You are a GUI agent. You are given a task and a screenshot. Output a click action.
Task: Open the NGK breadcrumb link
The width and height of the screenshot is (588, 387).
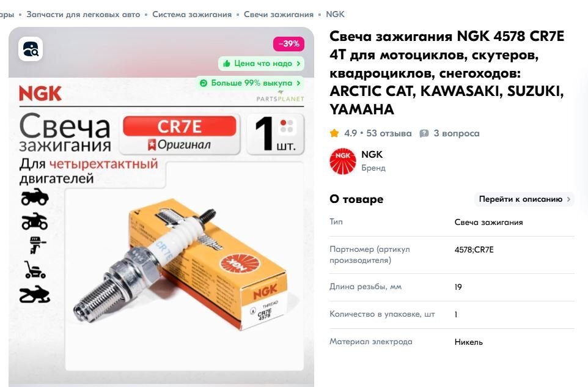click(x=335, y=14)
